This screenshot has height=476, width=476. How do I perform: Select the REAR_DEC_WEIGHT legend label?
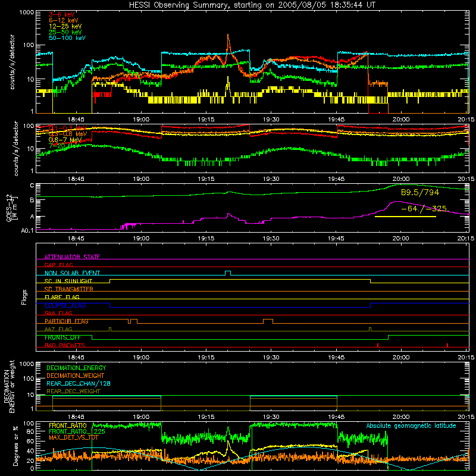coord(73,392)
